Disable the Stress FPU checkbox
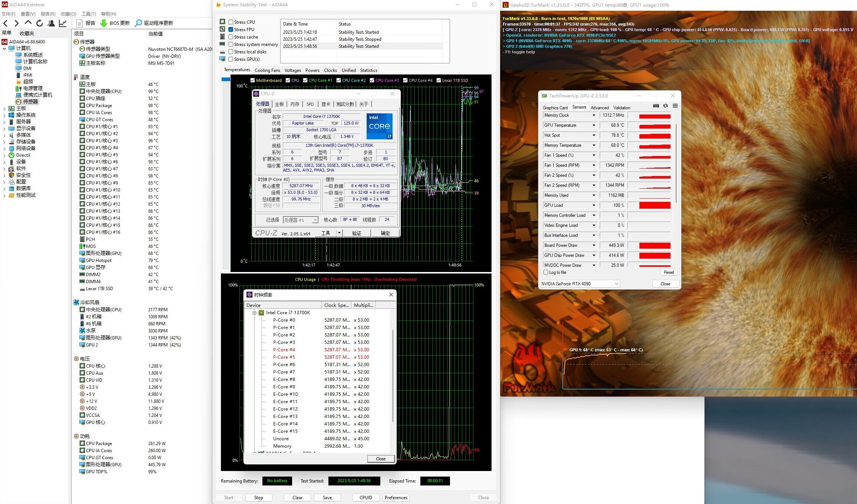Screen dimensions: 857x504 [231, 29]
